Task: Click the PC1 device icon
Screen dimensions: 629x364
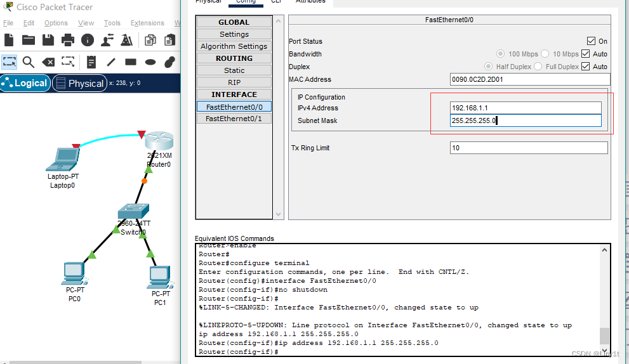Action: [x=161, y=277]
